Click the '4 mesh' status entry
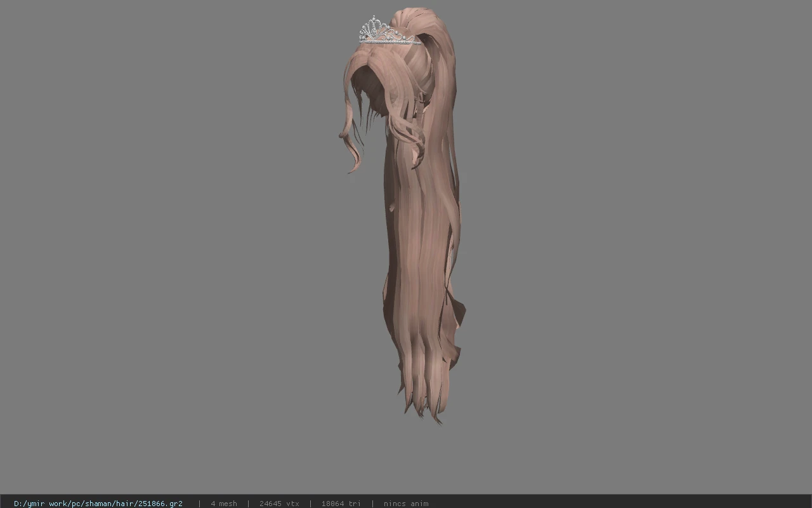812x508 pixels. pyautogui.click(x=224, y=504)
